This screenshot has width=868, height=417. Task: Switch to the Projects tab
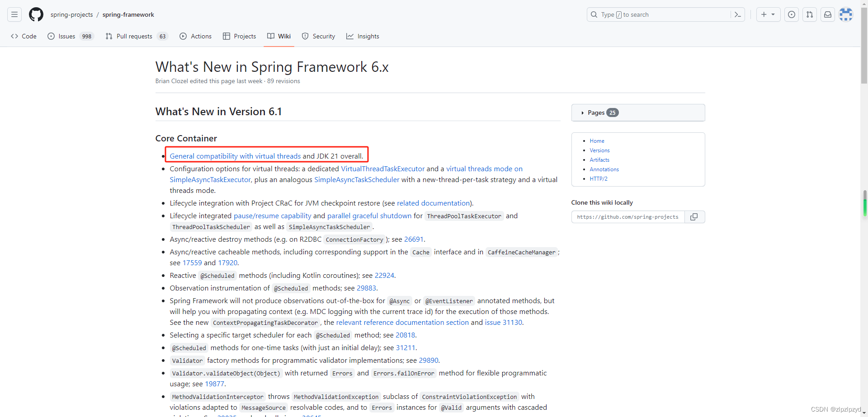[x=239, y=36]
